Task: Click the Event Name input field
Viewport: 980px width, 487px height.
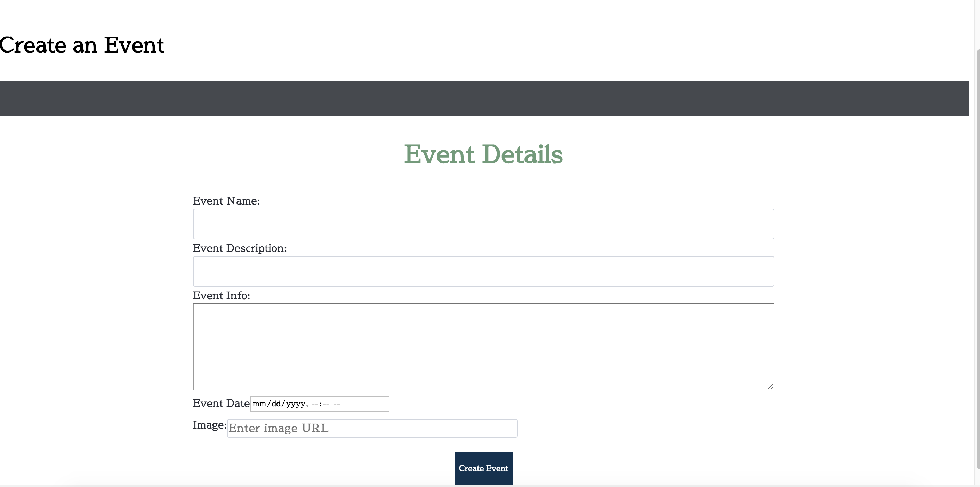Action: click(x=483, y=224)
